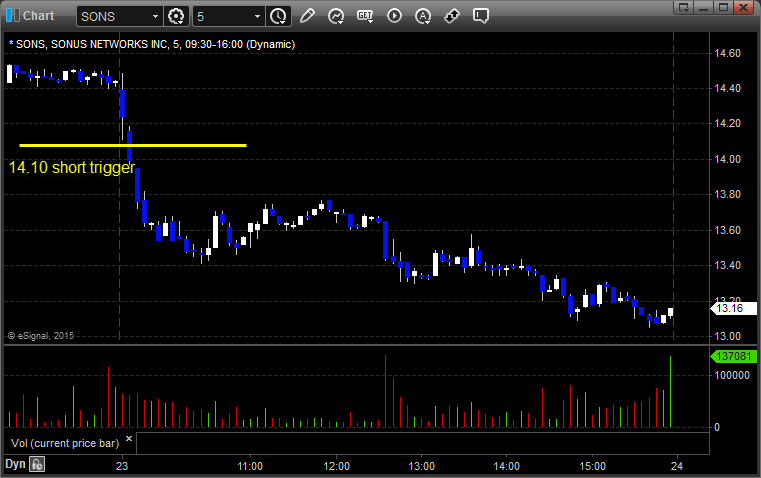Open the time template clock menu
The height and width of the screenshot is (478, 761).
(x=278, y=16)
